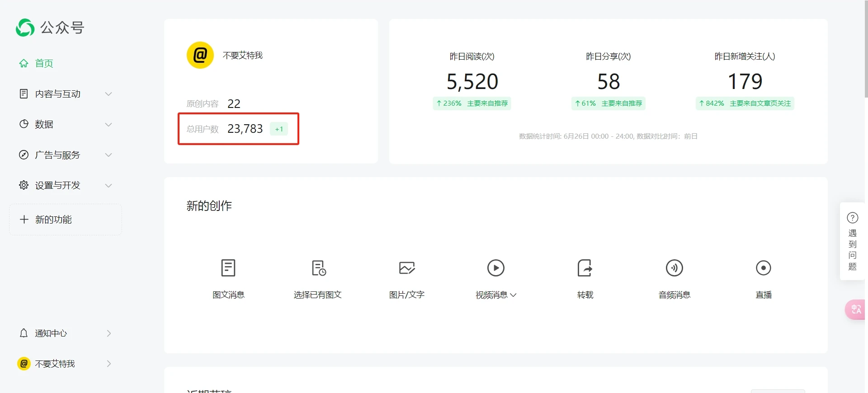The height and width of the screenshot is (393, 868).
Task: Click the pink translate floating icon
Action: tap(855, 309)
